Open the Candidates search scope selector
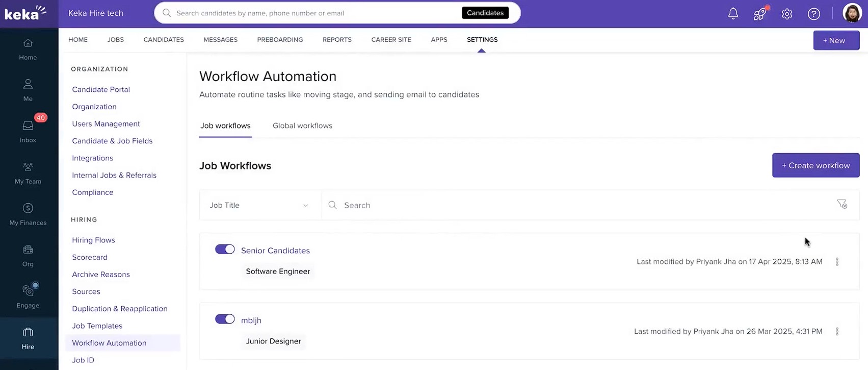This screenshot has width=868, height=370. tap(485, 13)
